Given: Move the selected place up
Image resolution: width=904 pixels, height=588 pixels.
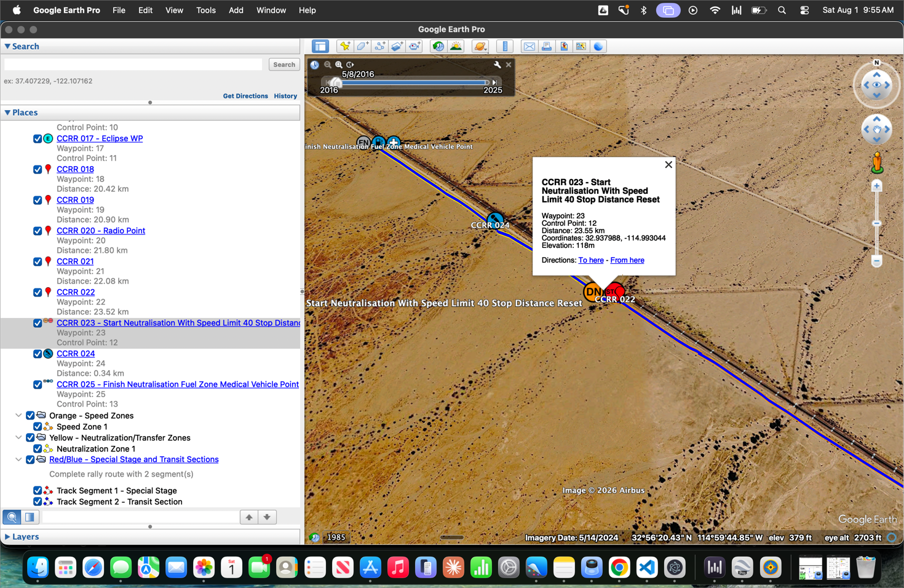Looking at the screenshot, I should tap(249, 517).
